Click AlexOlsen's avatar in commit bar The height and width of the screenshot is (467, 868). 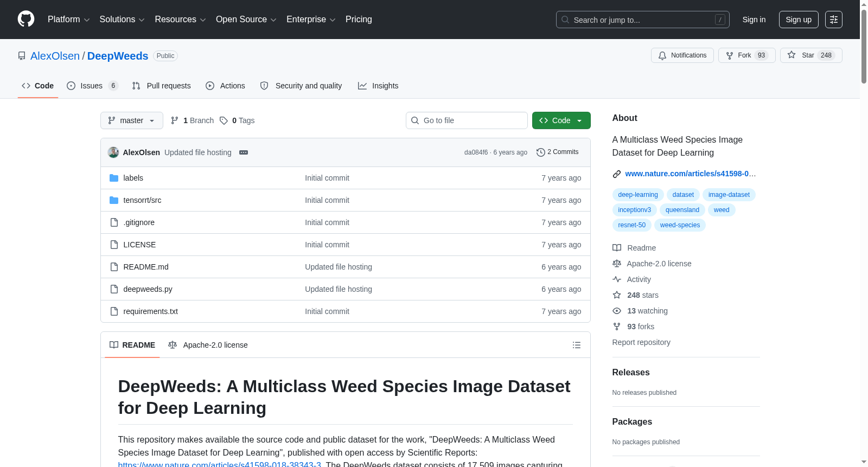point(113,152)
